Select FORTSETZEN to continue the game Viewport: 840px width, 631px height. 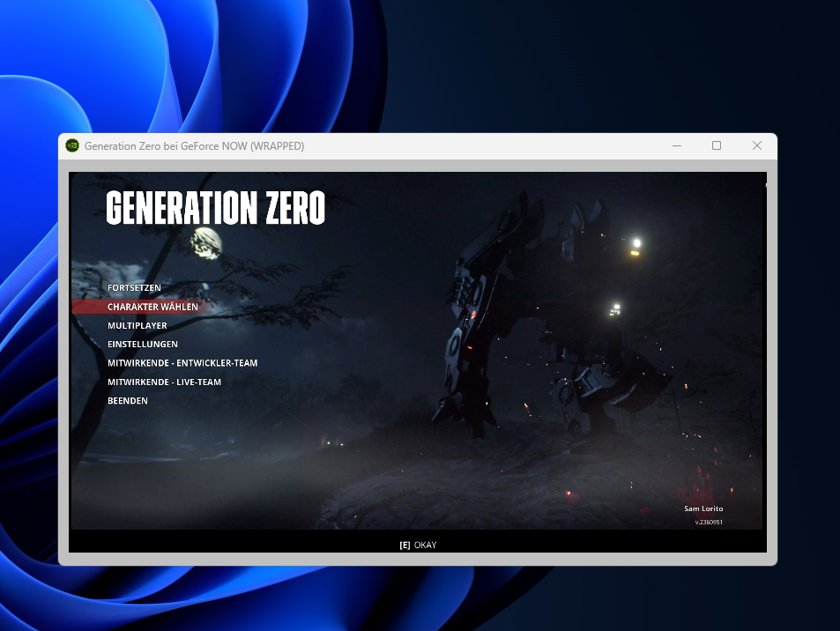click(134, 287)
